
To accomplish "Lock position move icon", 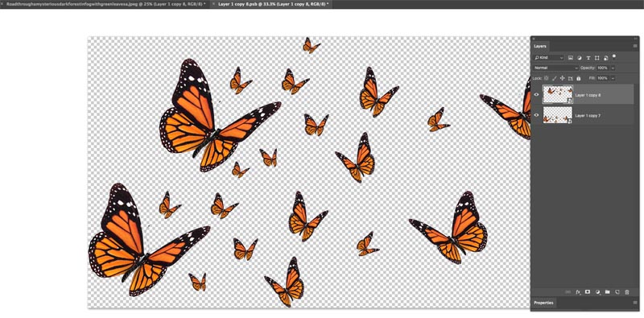I will tap(562, 78).
